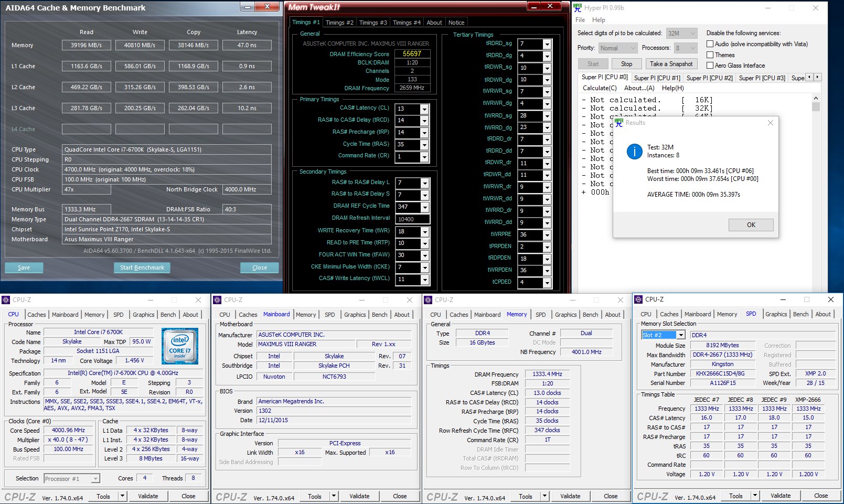Open the Command Rate (CR) dropdown

[424, 157]
